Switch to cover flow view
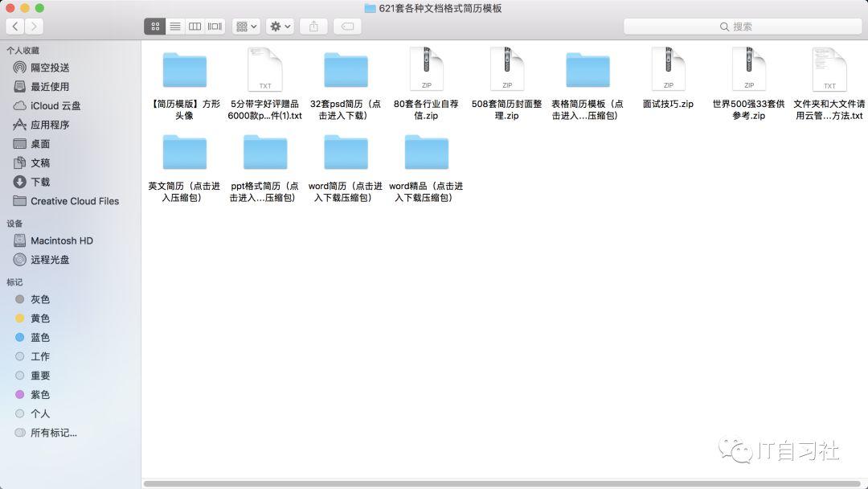This screenshot has width=868, height=489. 214,26
